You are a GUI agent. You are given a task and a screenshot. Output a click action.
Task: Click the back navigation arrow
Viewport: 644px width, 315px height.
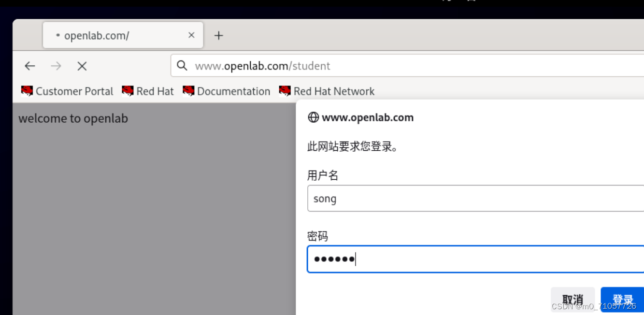click(x=29, y=66)
